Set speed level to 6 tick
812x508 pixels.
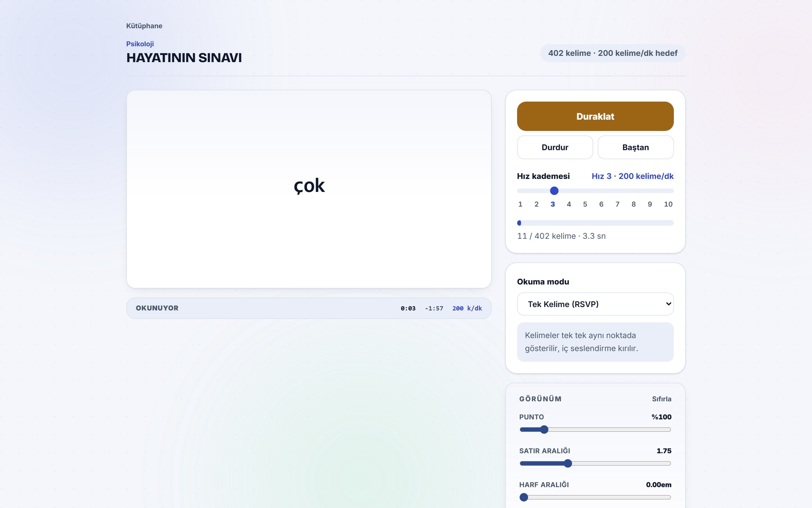(601, 204)
